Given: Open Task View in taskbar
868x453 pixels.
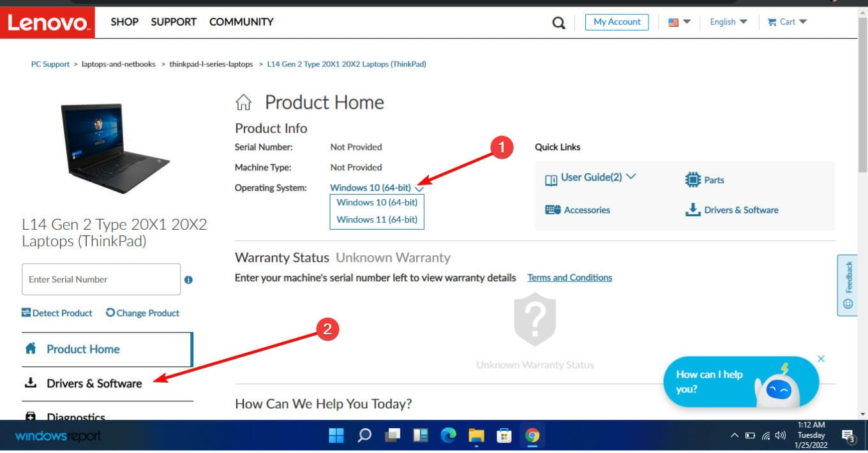Looking at the screenshot, I should pyautogui.click(x=393, y=436).
